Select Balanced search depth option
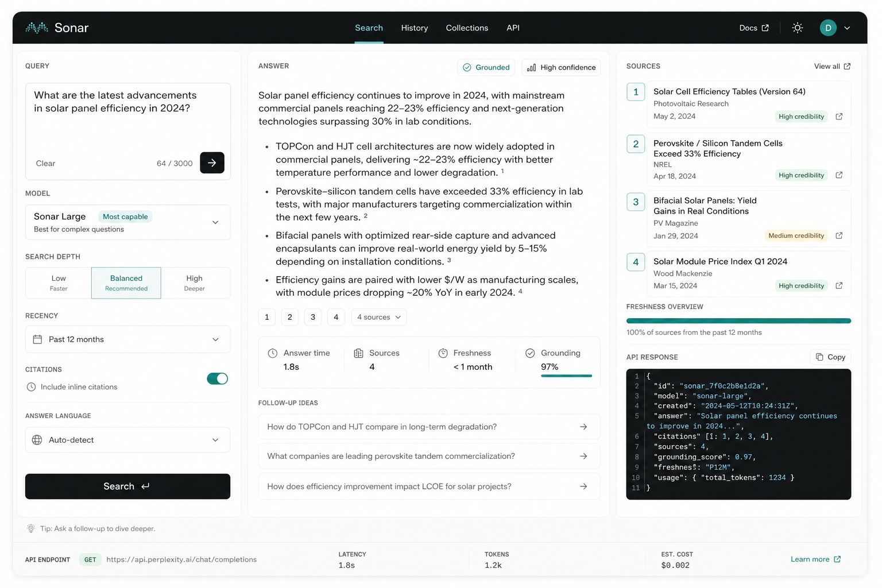 coord(126,283)
